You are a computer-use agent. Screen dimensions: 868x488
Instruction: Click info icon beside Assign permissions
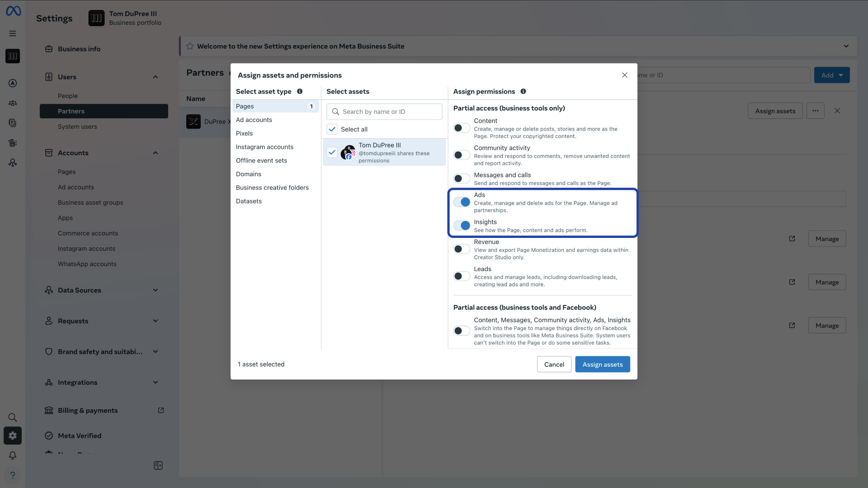click(523, 91)
